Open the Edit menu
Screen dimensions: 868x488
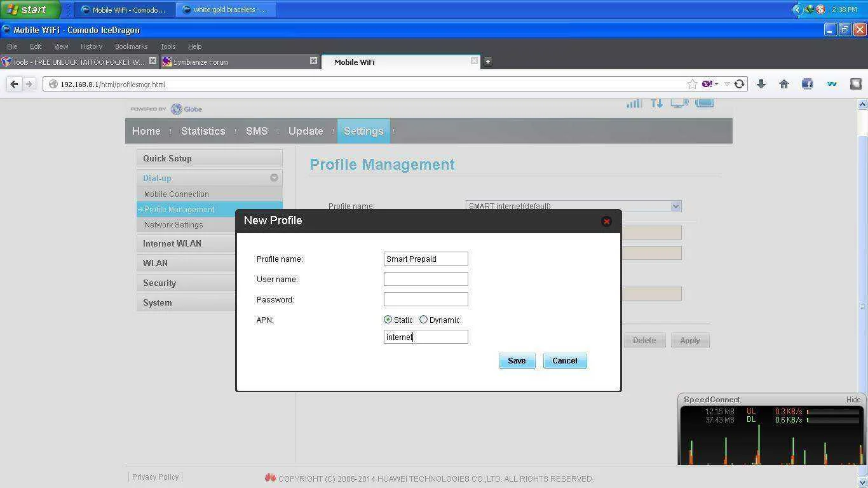pos(36,46)
